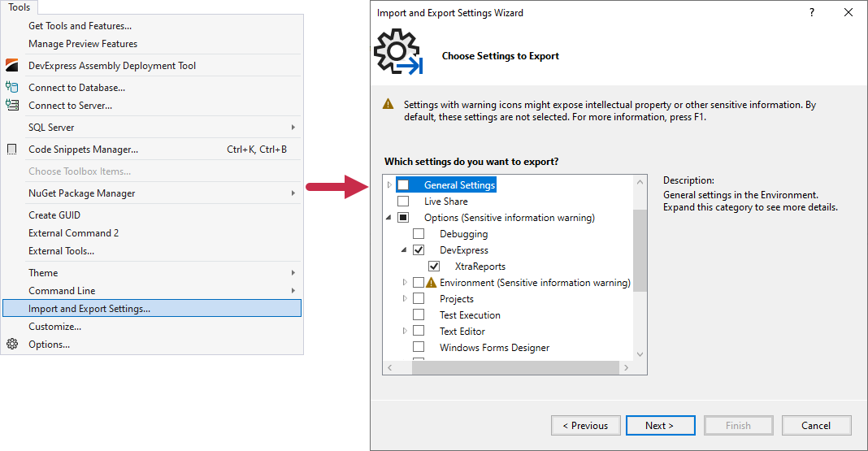Viewport: 868px width, 451px height.
Task: Expand the Environment tree node
Action: click(x=405, y=282)
